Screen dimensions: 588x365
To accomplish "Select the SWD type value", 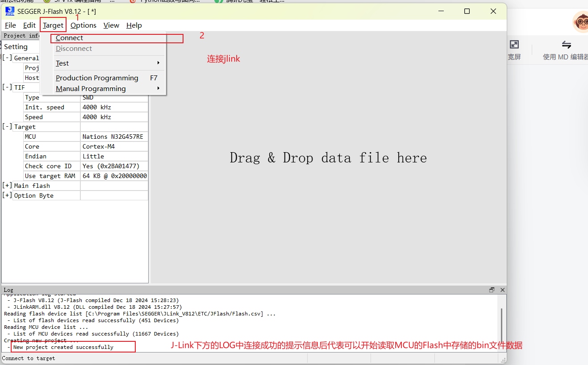I will [x=114, y=97].
